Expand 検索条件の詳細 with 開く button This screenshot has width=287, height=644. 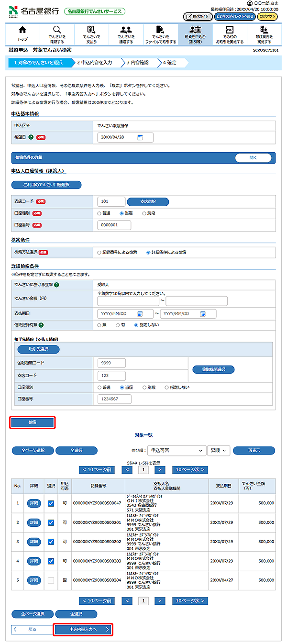click(x=253, y=157)
